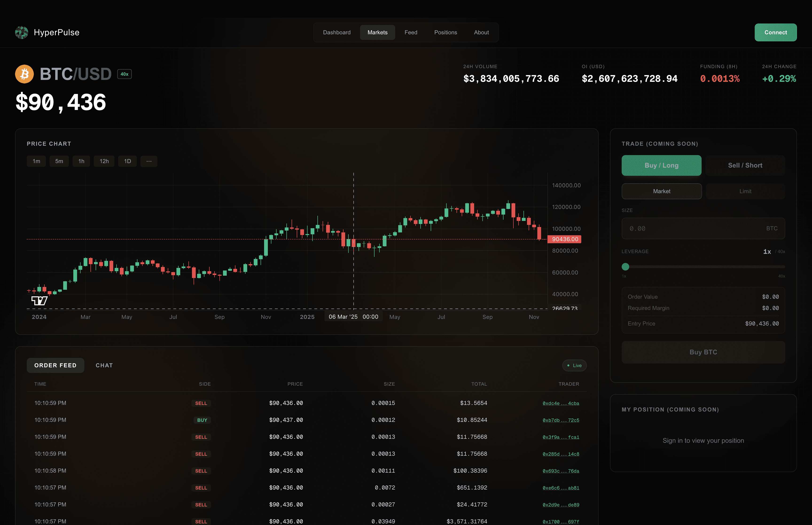
Task: Click the Live status indicator
Action: tap(574, 365)
